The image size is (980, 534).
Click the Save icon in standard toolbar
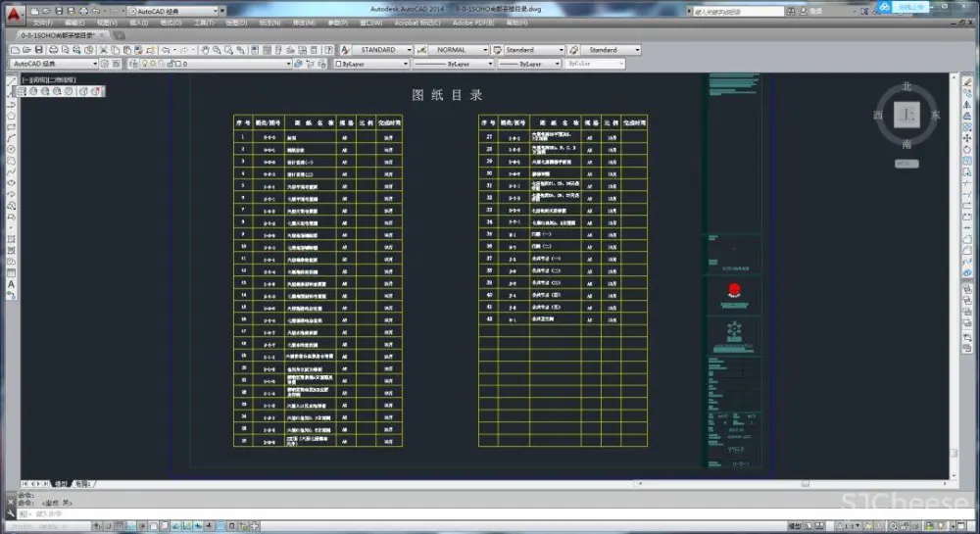pos(38,50)
